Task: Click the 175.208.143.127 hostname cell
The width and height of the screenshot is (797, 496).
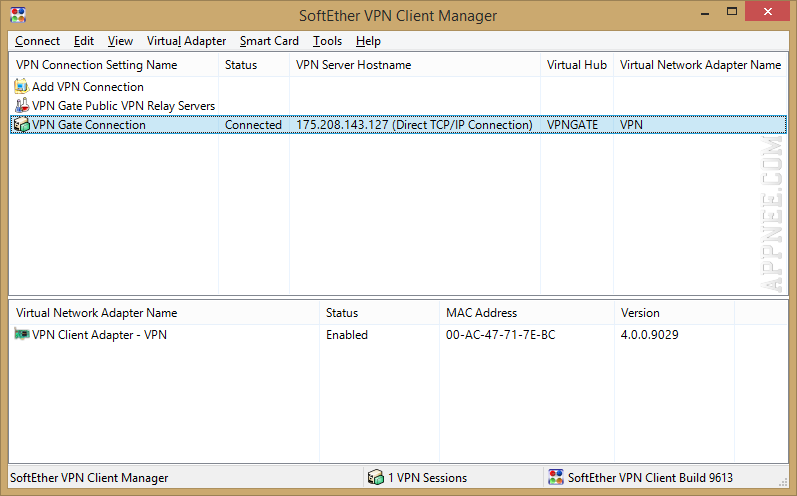Action: [414, 125]
